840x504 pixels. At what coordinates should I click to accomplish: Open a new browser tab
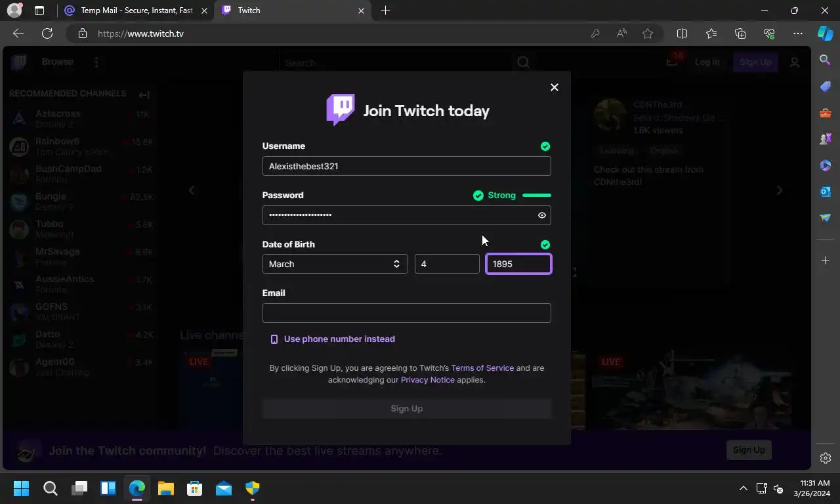click(x=385, y=10)
